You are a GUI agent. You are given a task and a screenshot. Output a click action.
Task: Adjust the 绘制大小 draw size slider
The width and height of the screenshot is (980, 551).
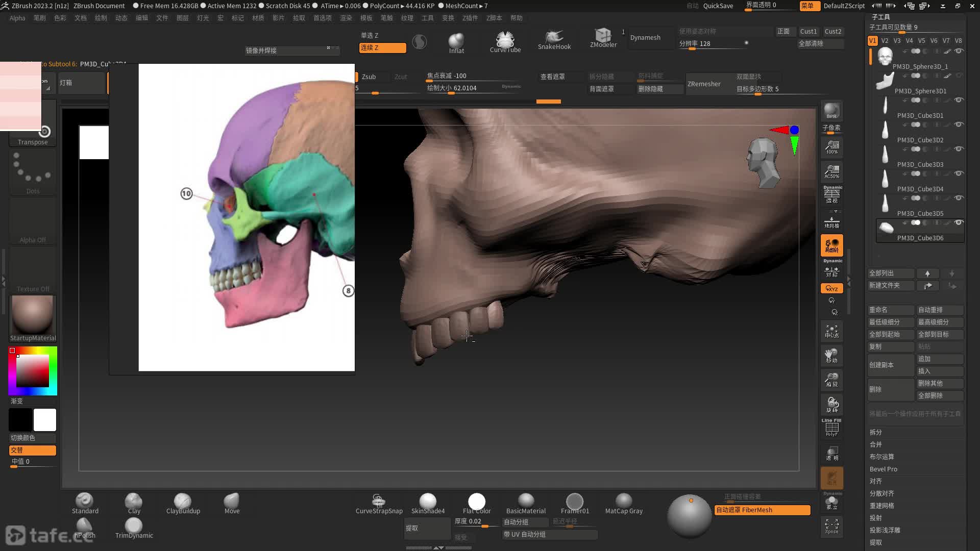tap(474, 89)
